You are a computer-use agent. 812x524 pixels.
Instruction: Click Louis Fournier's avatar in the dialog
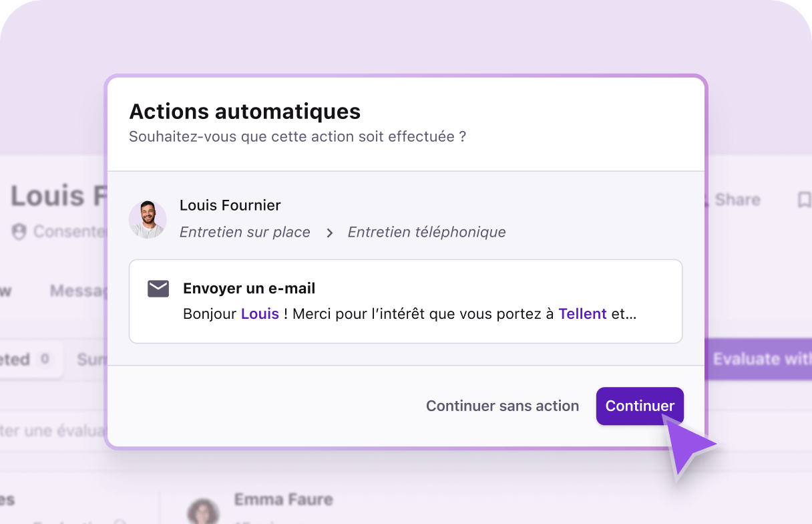tap(148, 219)
